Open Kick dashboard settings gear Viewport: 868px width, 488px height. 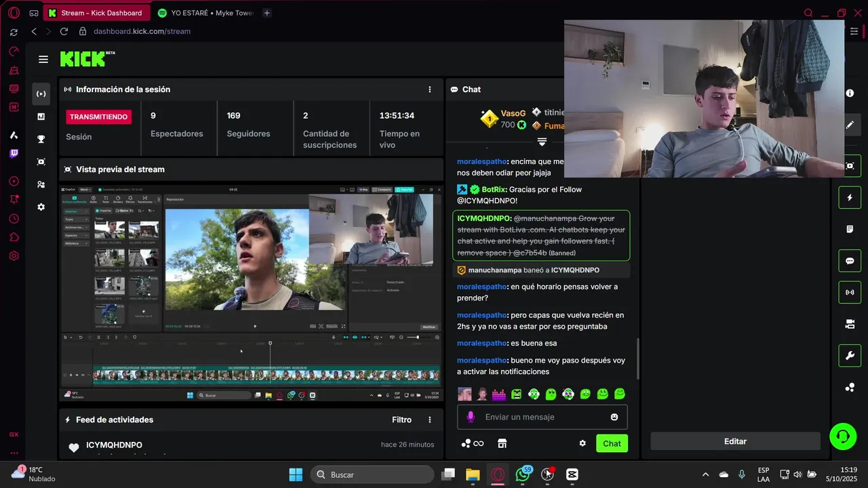41,207
